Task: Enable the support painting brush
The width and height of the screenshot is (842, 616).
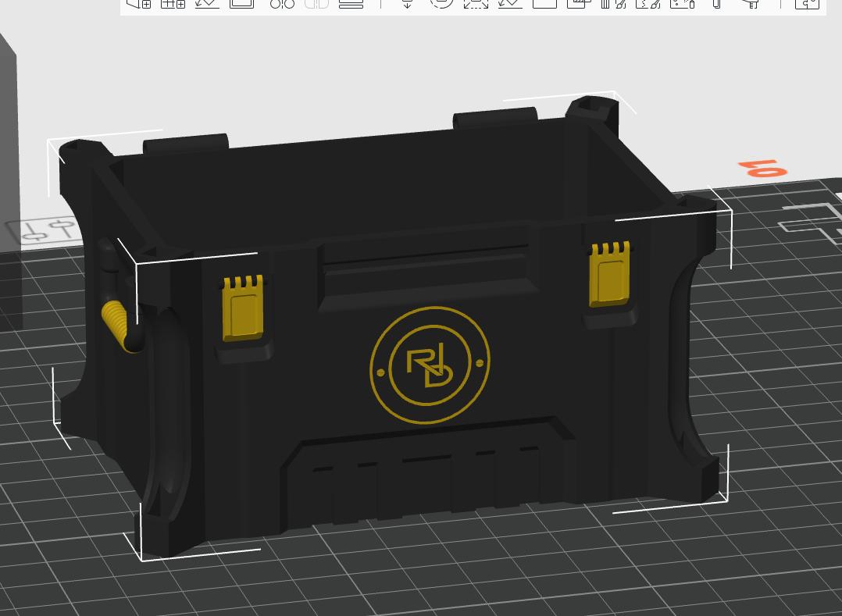Action: pos(608,5)
